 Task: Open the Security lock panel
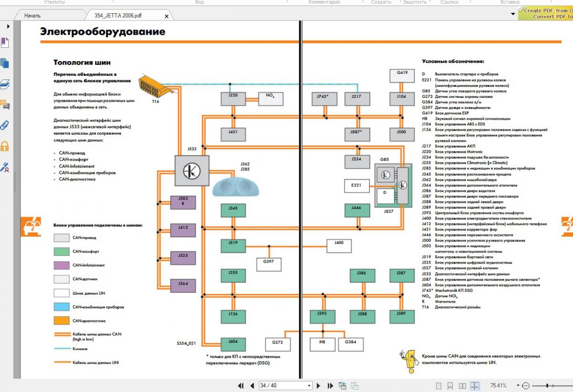(x=5, y=146)
